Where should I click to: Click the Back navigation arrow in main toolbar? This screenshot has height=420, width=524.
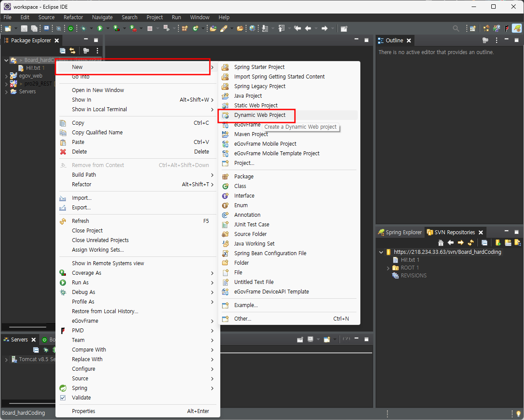tap(308, 28)
